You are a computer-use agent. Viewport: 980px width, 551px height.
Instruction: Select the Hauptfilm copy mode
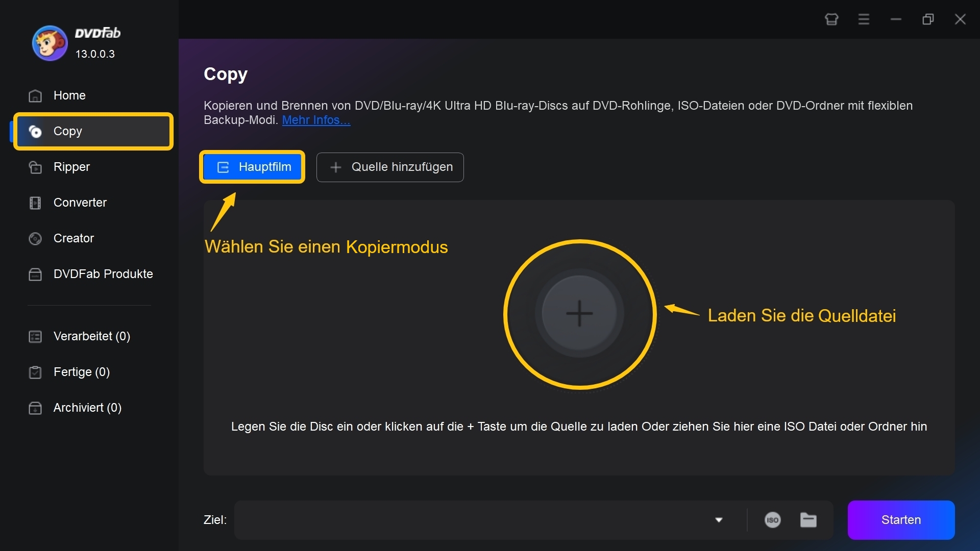[x=253, y=167]
